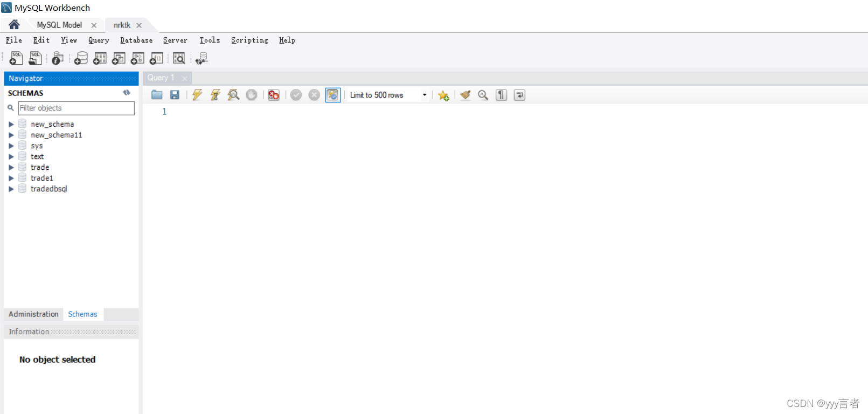
Task: Open the File menu
Action: 14,40
